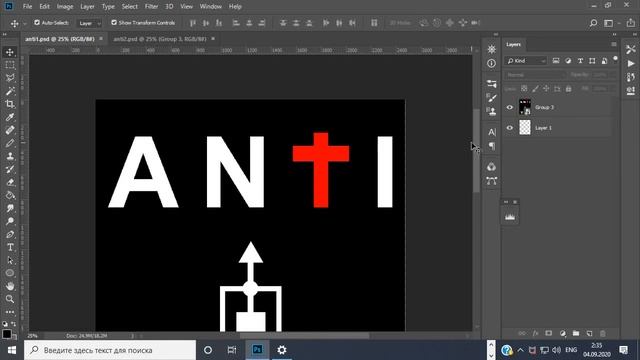This screenshot has width=640, height=360.
Task: Toggle the smart object layers filter
Action: (604, 61)
